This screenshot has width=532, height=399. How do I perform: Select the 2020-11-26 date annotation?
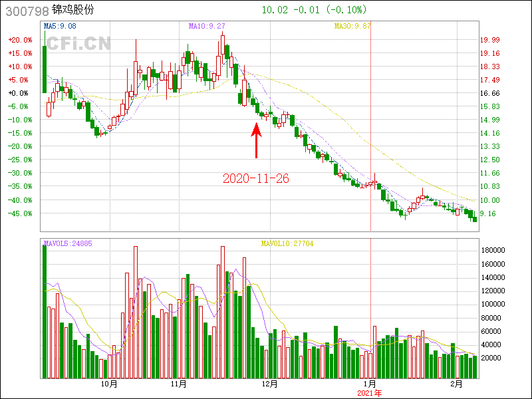pos(255,178)
